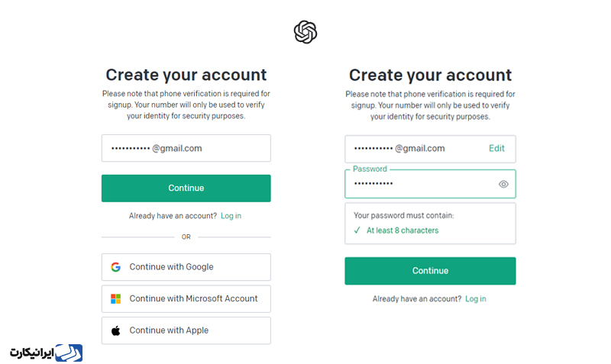Click the email field without Edit link

click(186, 149)
